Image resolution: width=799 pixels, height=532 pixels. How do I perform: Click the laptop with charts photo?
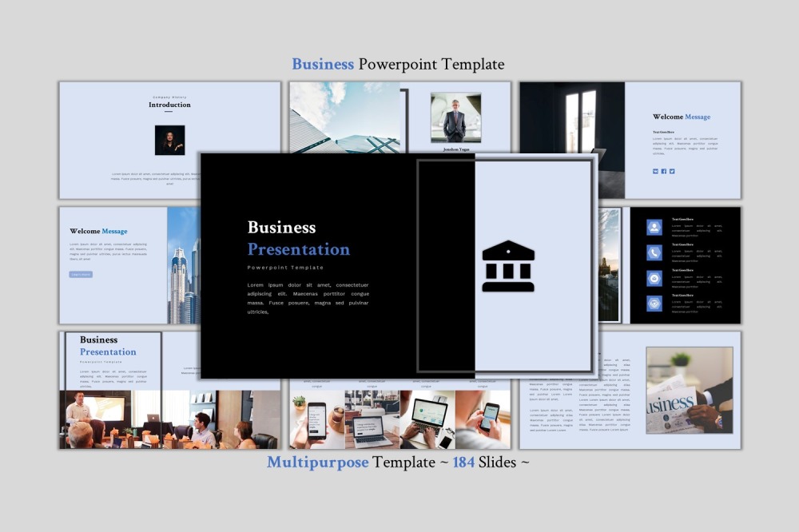(x=427, y=419)
